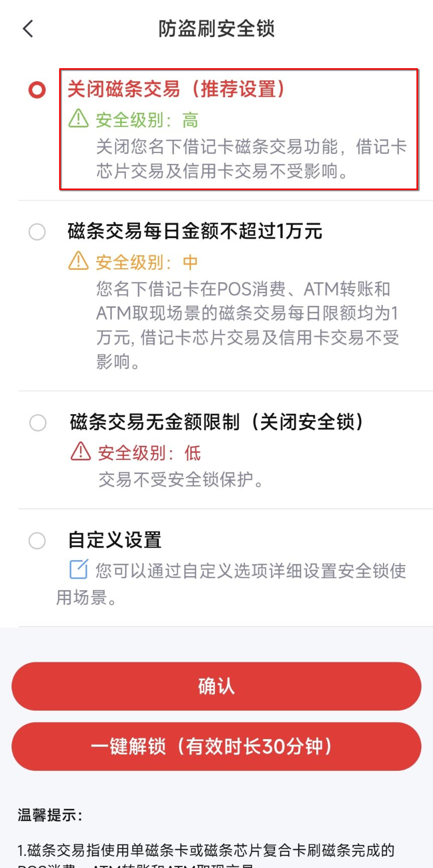Click the green high security warning icon
The width and height of the screenshot is (433, 868).
click(78, 118)
